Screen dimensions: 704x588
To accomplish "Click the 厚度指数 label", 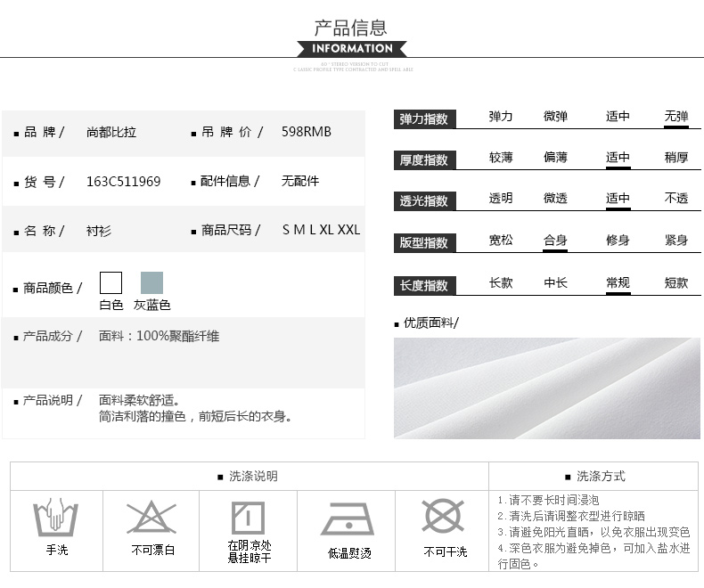I will [424, 159].
